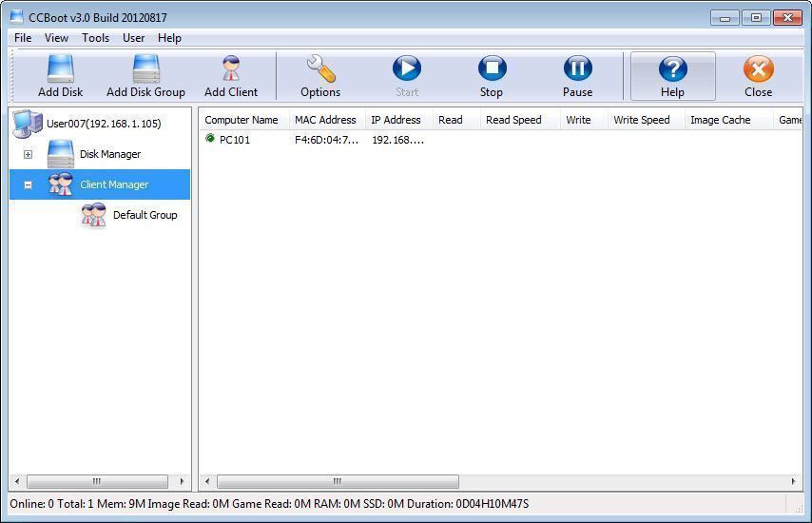Click the status bar statistics text
The width and height of the screenshot is (812, 523).
269,504
